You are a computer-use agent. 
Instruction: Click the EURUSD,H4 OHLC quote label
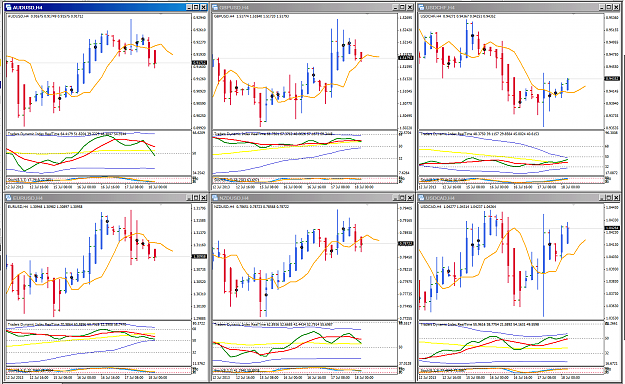45,207
